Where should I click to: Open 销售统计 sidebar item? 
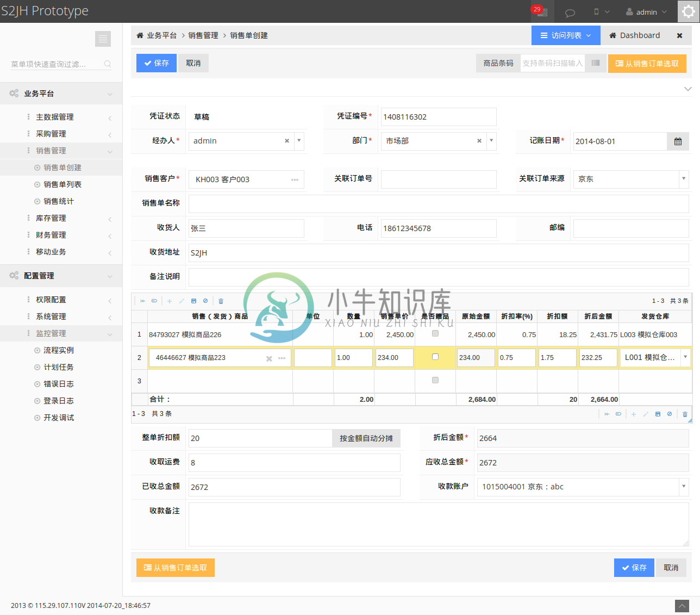click(x=58, y=201)
